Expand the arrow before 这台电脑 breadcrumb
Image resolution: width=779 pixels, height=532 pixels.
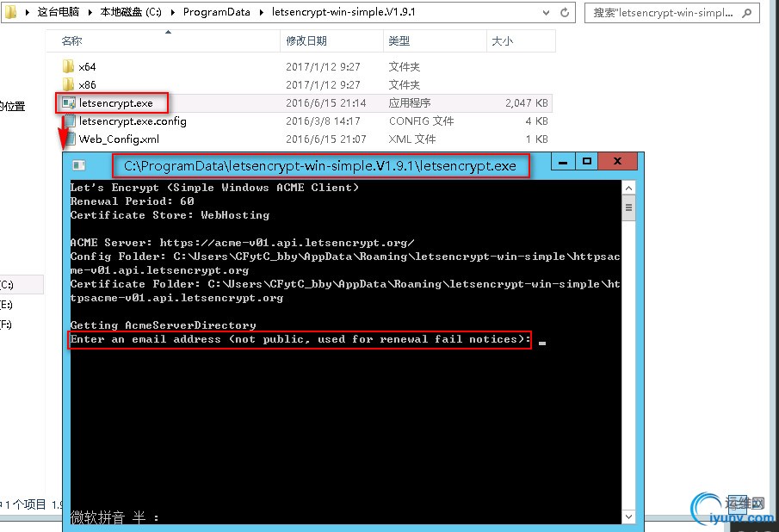[28, 12]
